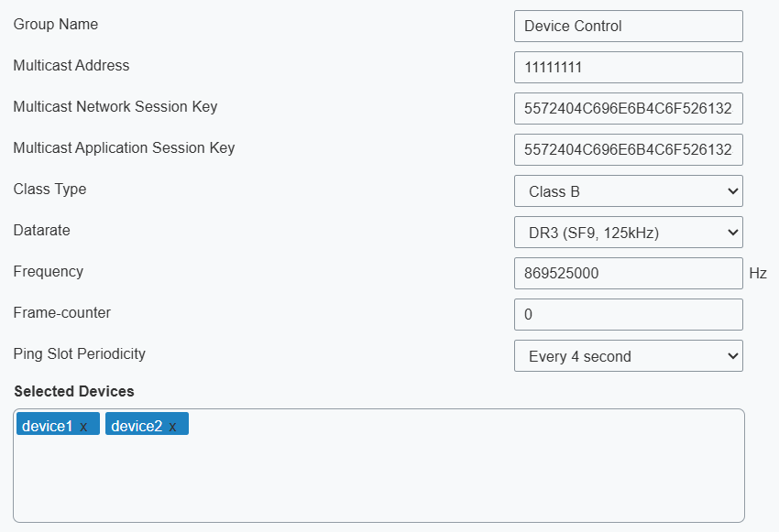Select the device2 tag
This screenshot has height=532, width=779.
[137, 426]
